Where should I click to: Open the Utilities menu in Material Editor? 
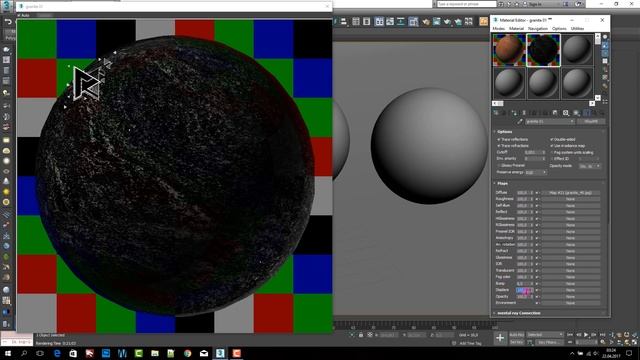577,29
